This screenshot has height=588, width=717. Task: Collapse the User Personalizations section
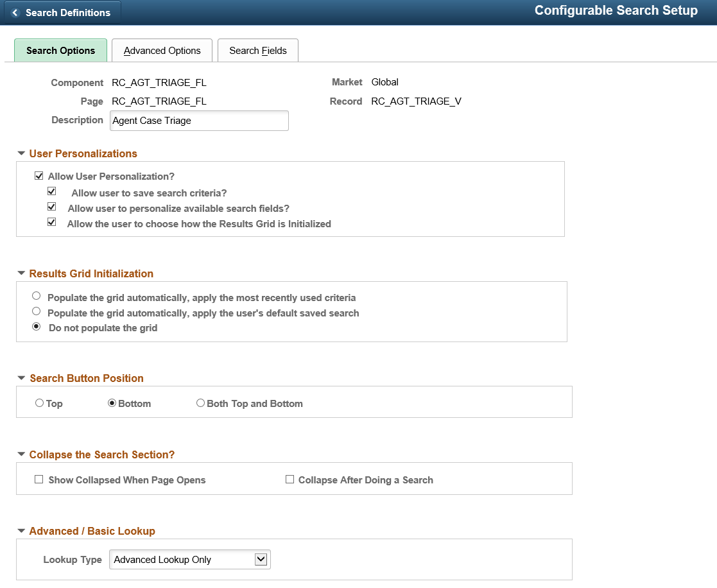pyautogui.click(x=21, y=154)
